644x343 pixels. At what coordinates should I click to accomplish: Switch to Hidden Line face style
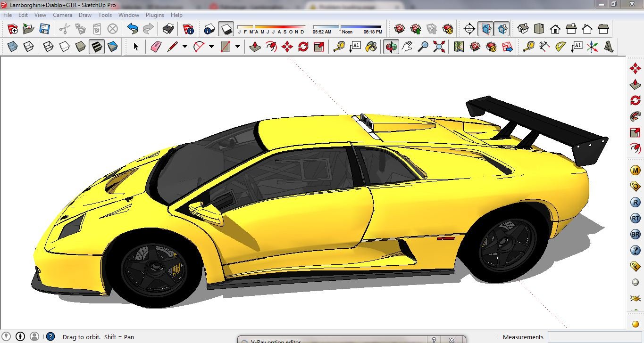65,47
